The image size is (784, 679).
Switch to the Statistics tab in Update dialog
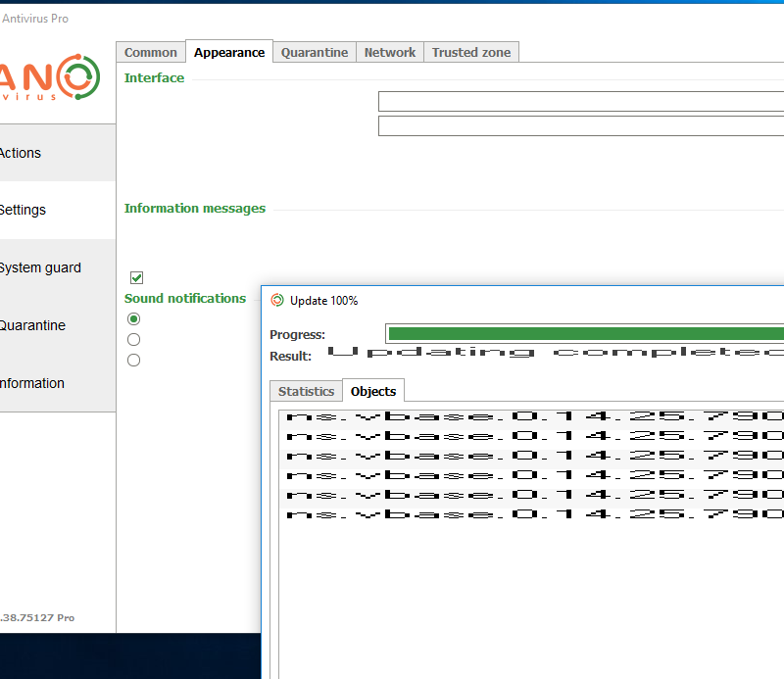click(x=306, y=391)
